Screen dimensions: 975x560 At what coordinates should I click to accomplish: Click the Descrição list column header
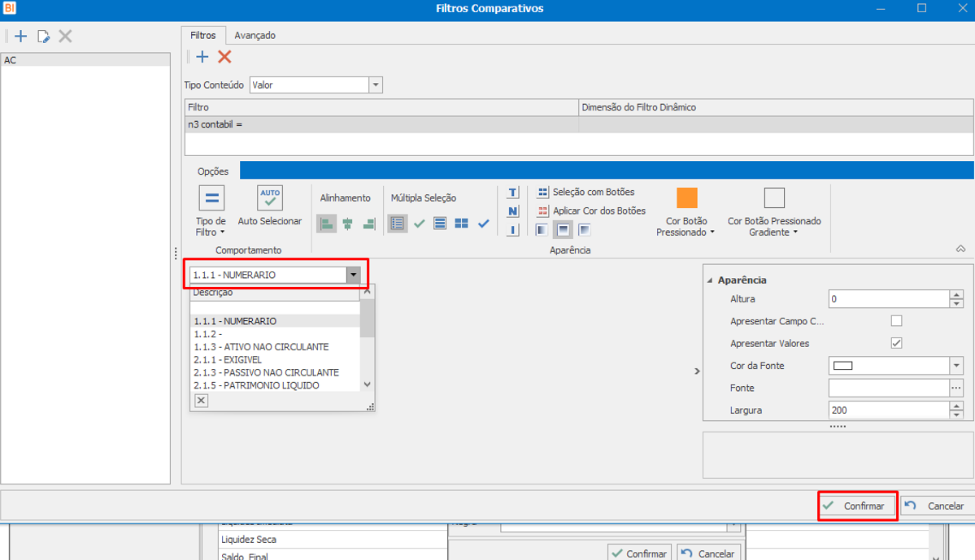(x=275, y=293)
